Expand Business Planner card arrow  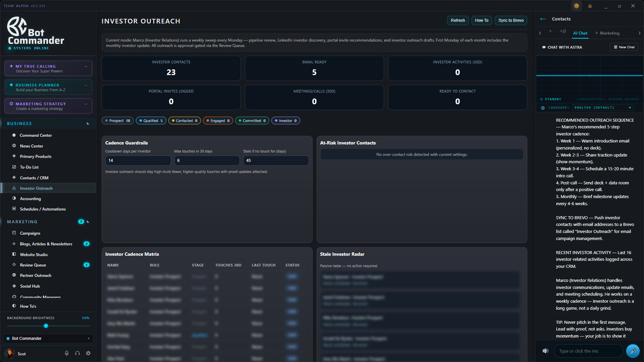coord(86,85)
